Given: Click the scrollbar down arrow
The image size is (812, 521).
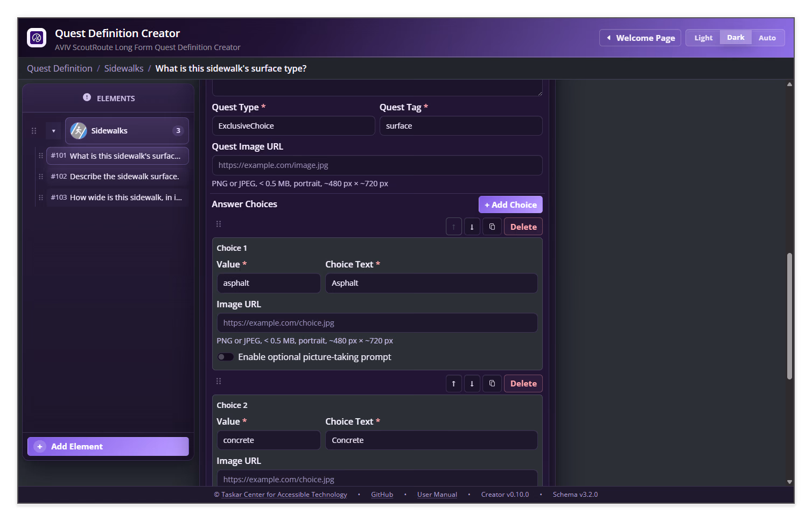Looking at the screenshot, I should coord(789,482).
